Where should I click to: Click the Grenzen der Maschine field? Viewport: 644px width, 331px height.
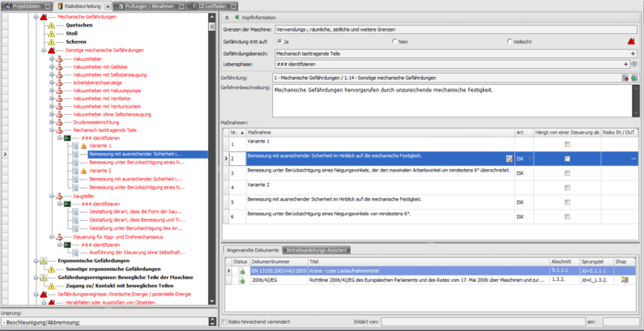(456, 29)
